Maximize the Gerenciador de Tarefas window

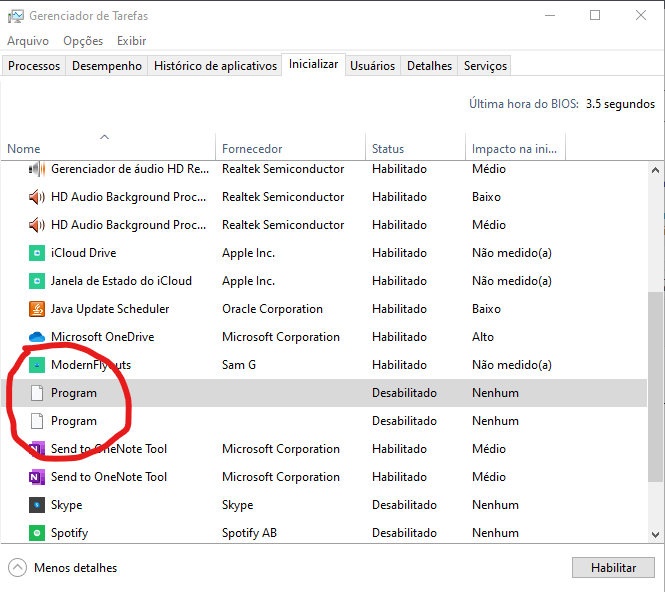[x=595, y=16]
